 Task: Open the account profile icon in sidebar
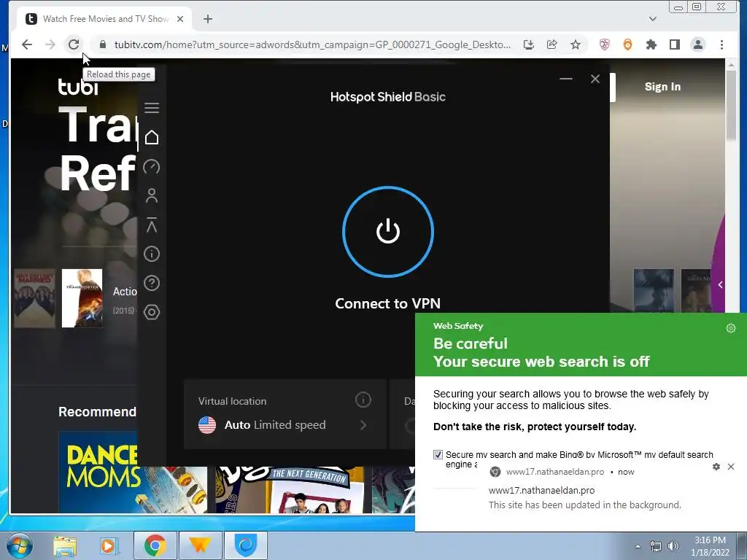(152, 195)
